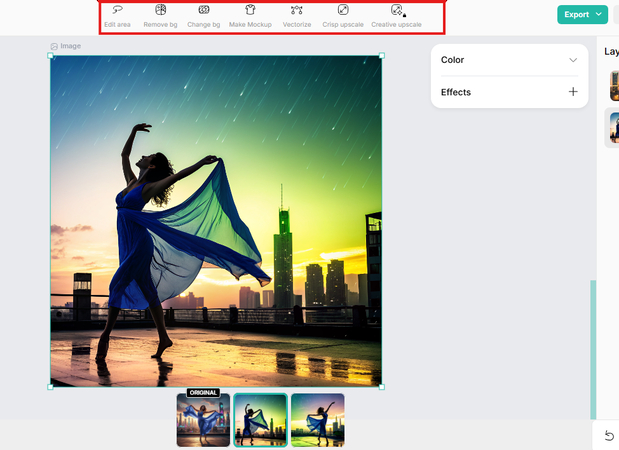The height and width of the screenshot is (450, 619).
Task: Choose the third variation thumbnail
Action: point(318,419)
